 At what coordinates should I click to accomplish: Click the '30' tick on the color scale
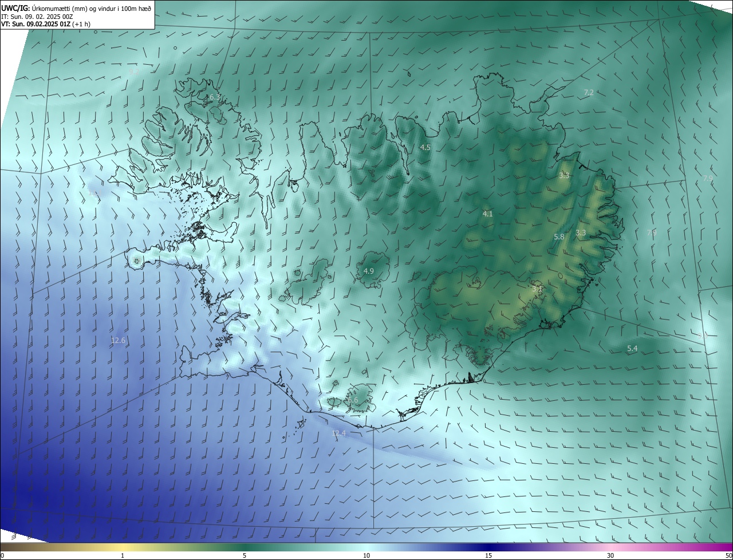coord(610,555)
